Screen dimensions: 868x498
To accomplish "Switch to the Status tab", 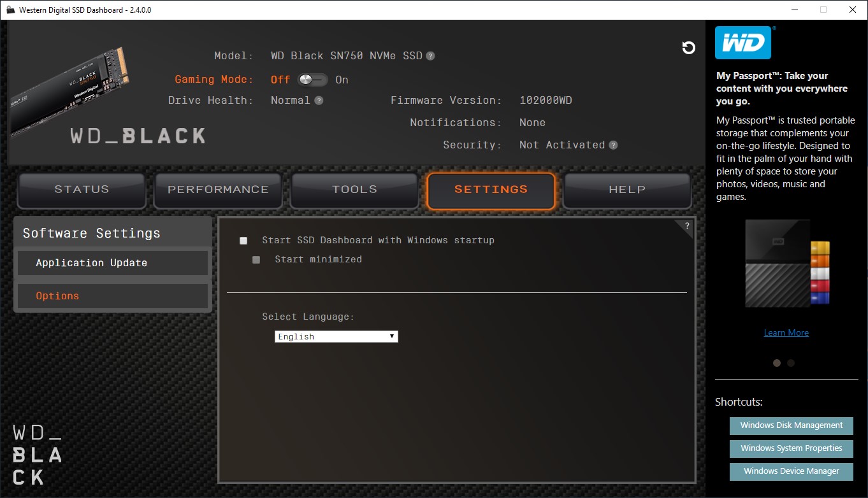I will 82,190.
